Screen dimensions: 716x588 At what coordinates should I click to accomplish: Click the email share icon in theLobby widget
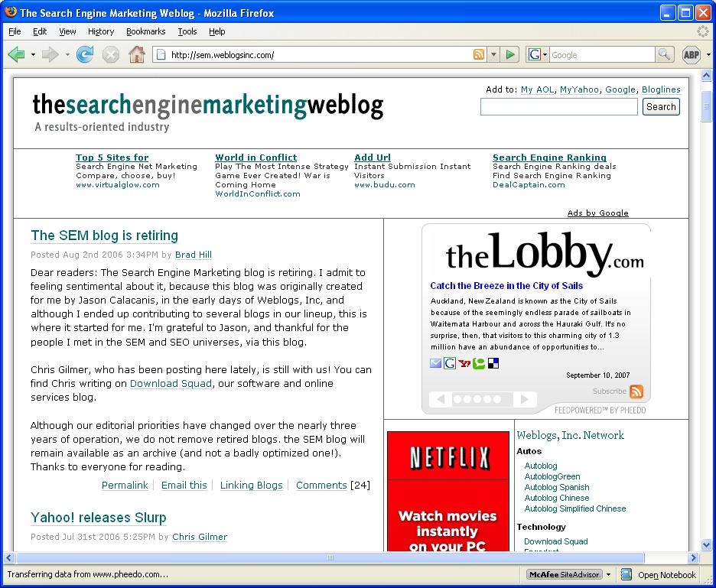pos(435,363)
